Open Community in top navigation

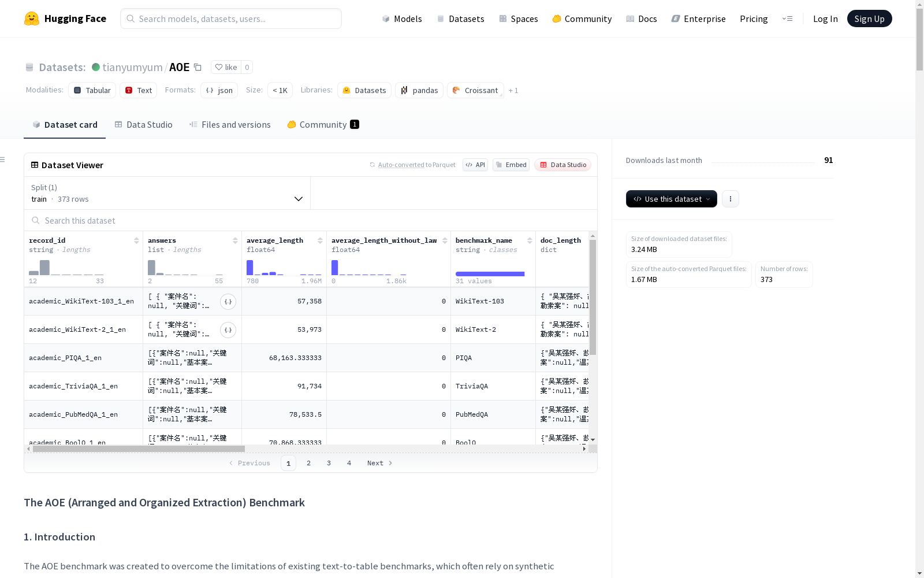[x=582, y=18]
